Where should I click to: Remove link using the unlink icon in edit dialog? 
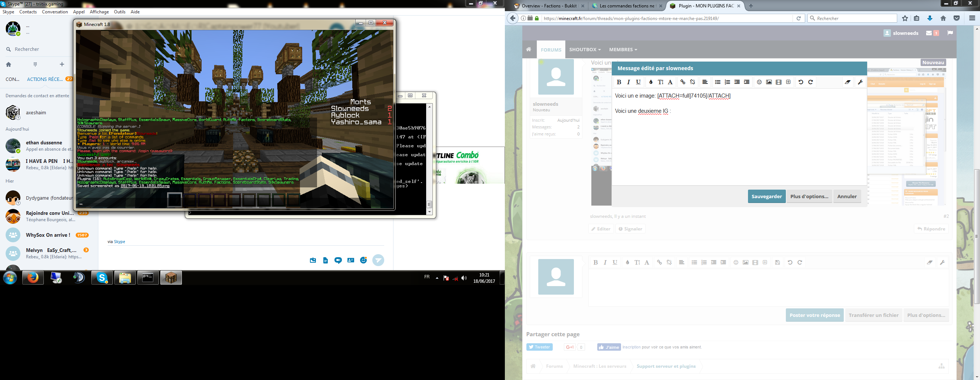(x=692, y=82)
